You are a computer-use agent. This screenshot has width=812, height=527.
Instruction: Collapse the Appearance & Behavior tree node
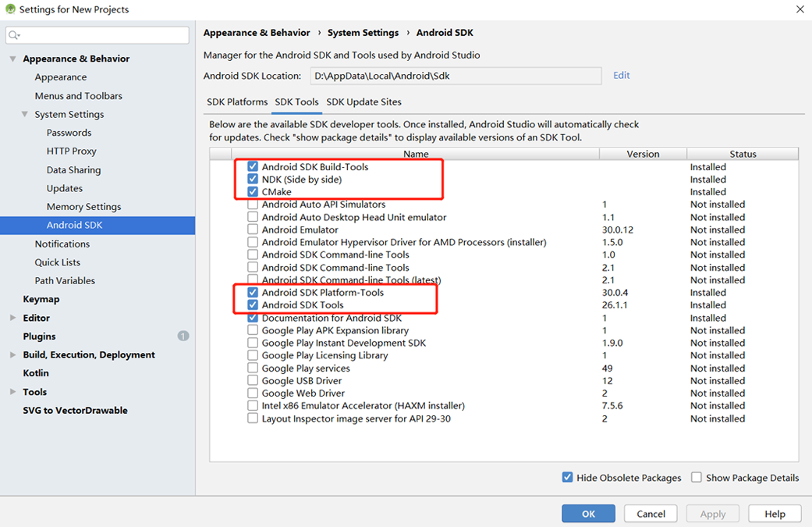click(x=12, y=59)
